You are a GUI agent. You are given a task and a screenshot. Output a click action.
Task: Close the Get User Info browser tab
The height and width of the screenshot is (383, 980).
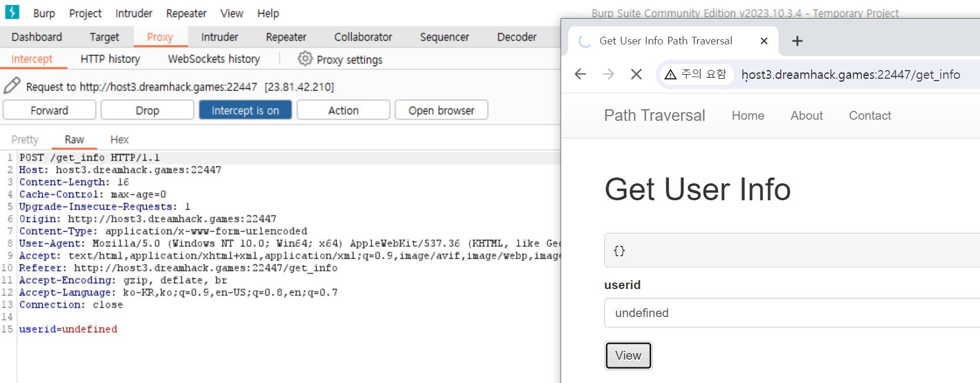click(x=764, y=41)
